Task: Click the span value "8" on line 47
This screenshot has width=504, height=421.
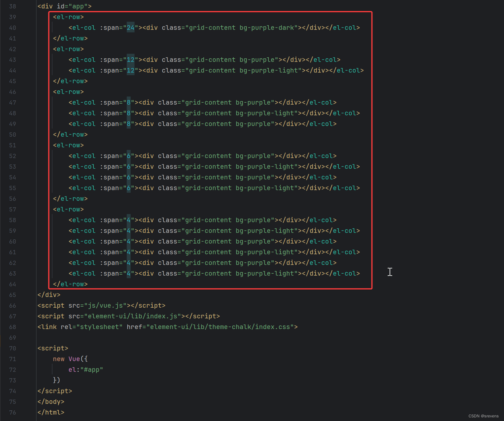Action: [129, 102]
